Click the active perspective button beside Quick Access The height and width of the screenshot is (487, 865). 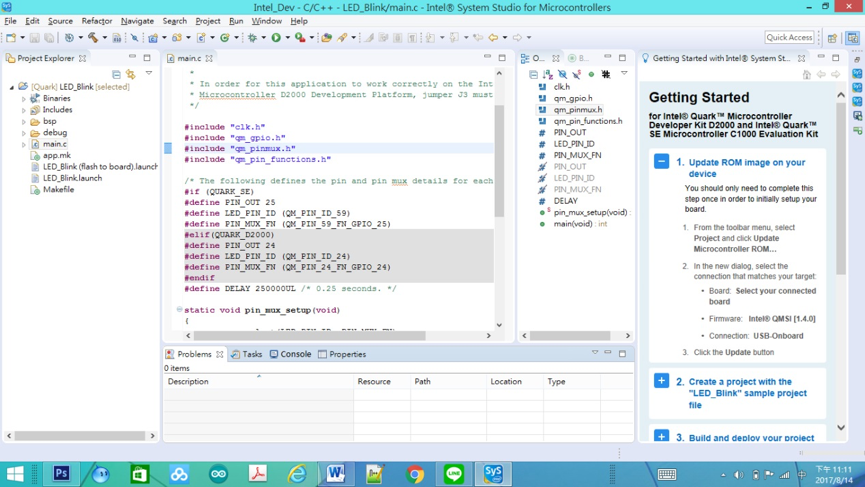(852, 38)
